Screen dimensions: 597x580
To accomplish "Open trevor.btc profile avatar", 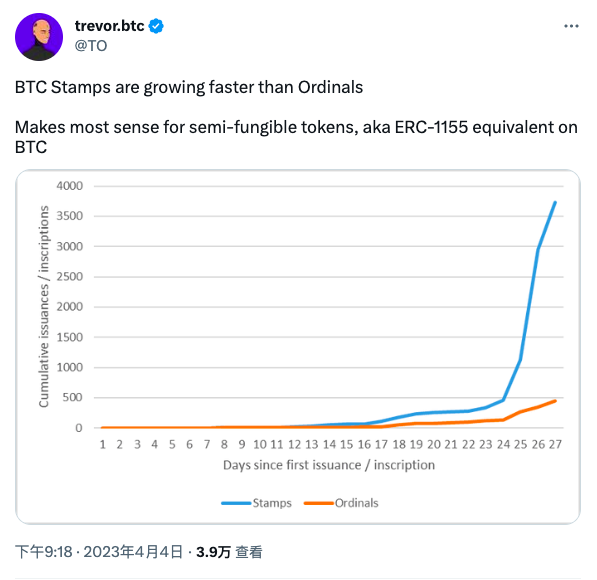I will click(x=39, y=37).
